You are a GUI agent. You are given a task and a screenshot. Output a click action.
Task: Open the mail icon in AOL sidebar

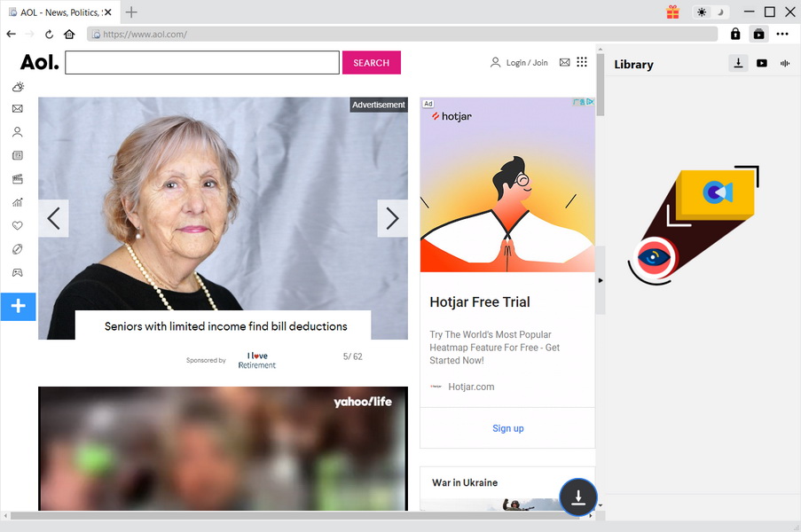pyautogui.click(x=18, y=109)
